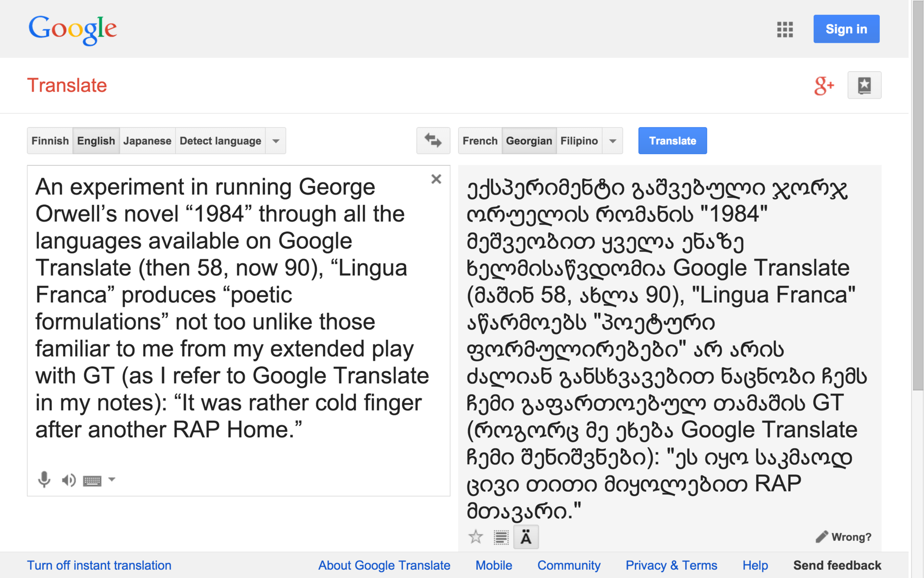Listen to the source text
The image size is (924, 578).
click(68, 480)
